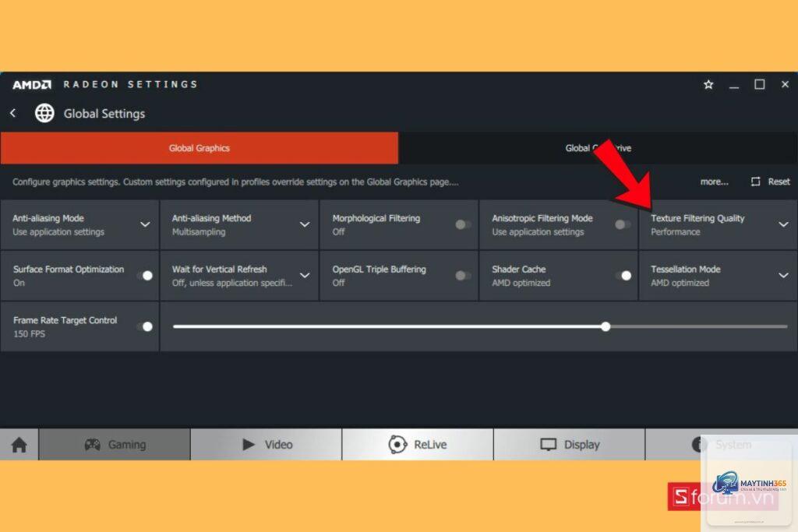Click the Surface Format Optimization label
Image resolution: width=798 pixels, height=532 pixels.
tap(69, 269)
